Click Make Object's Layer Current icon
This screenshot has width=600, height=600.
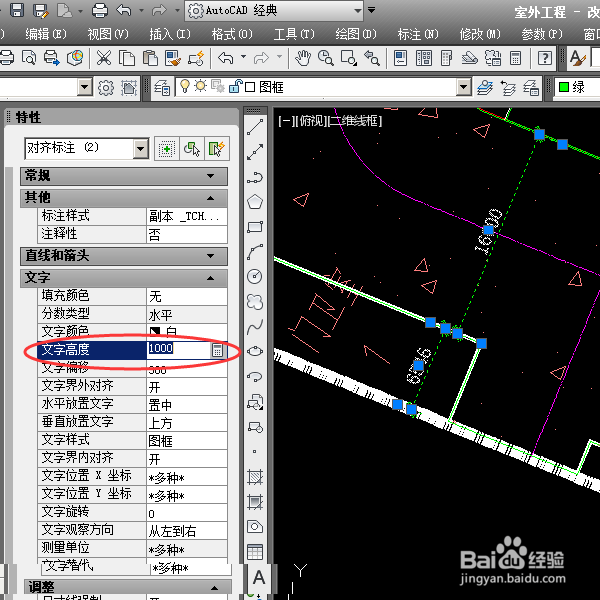(x=485, y=88)
